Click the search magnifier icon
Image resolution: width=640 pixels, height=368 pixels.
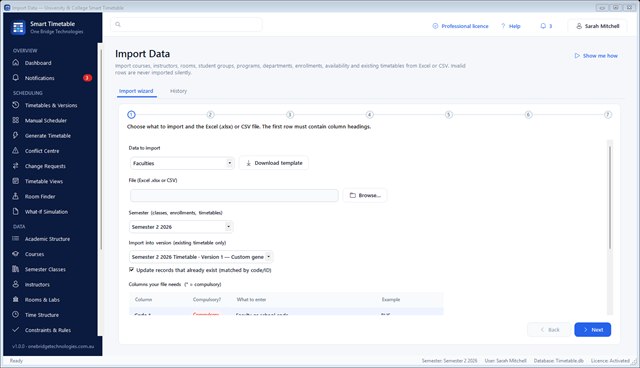(118, 24)
